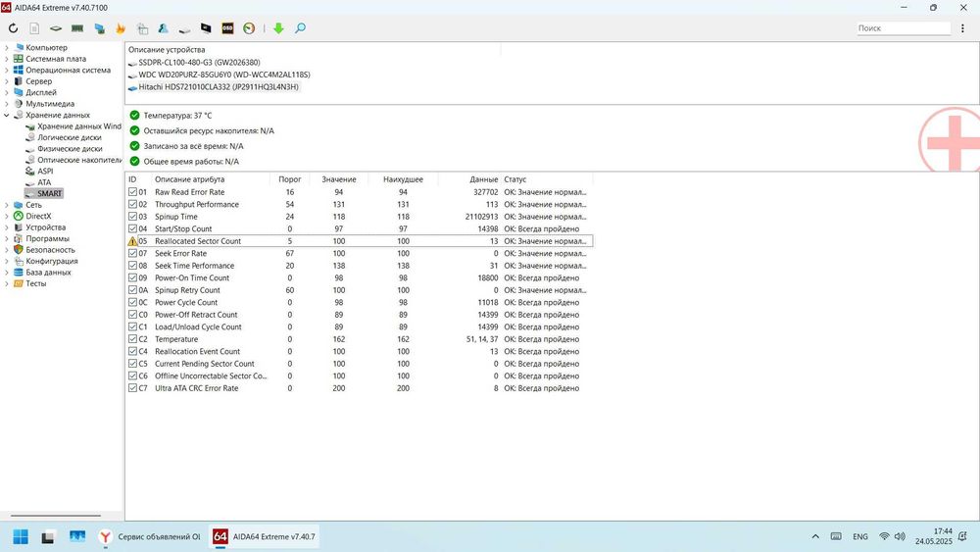This screenshot has width=980, height=552.
Task: Expand the Дисплей tree node
Action: [x=7, y=92]
